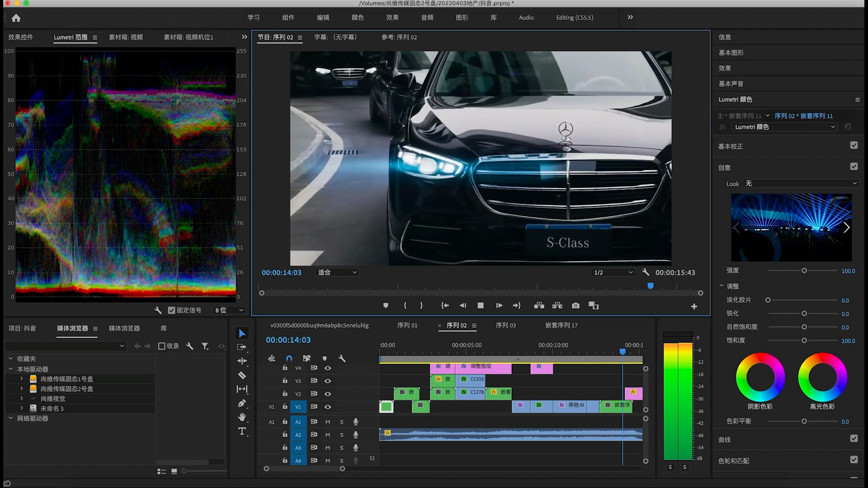This screenshot has height=488, width=868.
Task: Click Mark Out bracket button
Action: point(421,306)
